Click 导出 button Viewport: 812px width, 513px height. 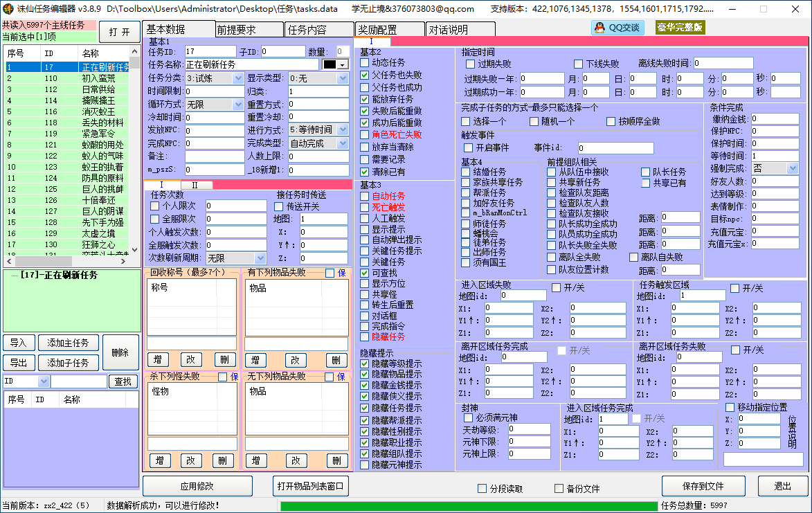pyautogui.click(x=19, y=363)
